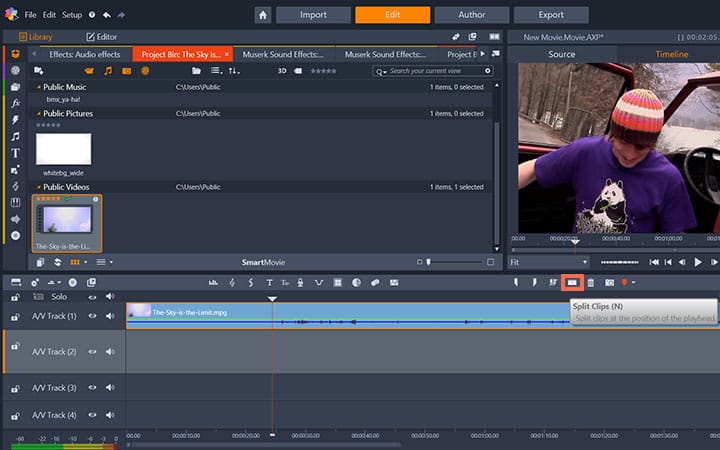Screen dimensions: 720x450
Task: Click the Home button icon
Action: pyautogui.click(x=263, y=15)
